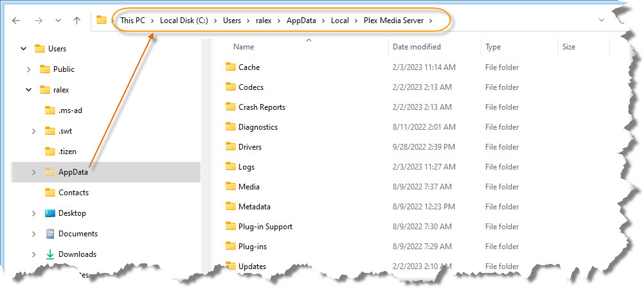This screenshot has width=644, height=289.
Task: Open the recent locations dropdown arrow
Action: (58, 21)
